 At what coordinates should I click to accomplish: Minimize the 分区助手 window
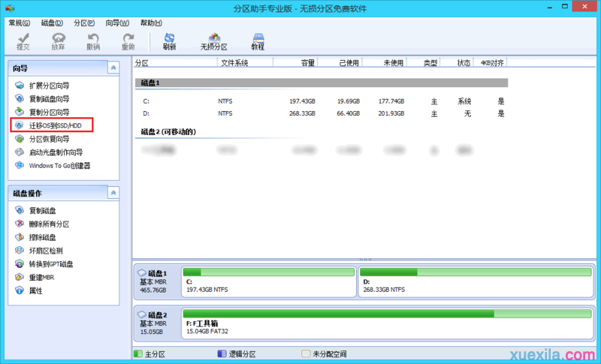click(x=550, y=7)
